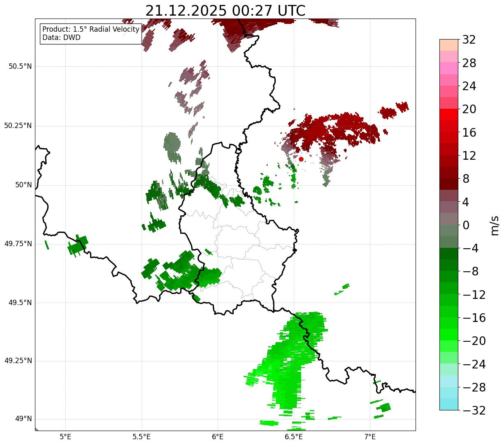Click the bright red colorbar swatch under 20
The width and height of the screenshot is (504, 445).
(x=449, y=114)
